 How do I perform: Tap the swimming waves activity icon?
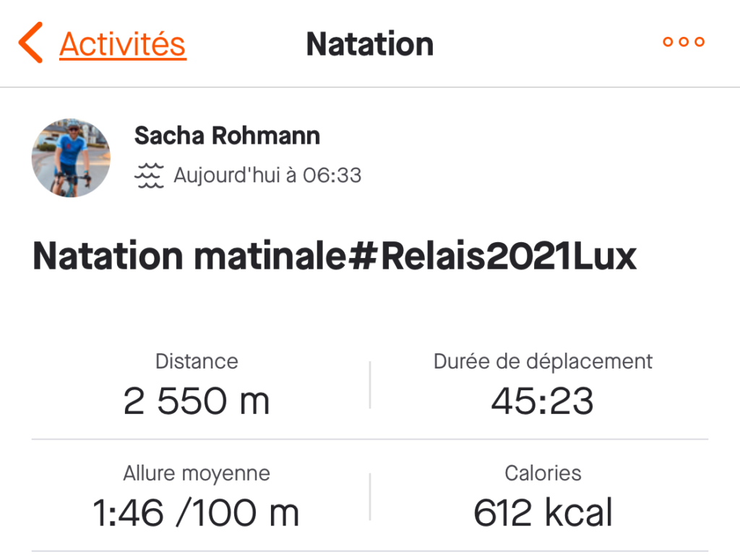(149, 176)
